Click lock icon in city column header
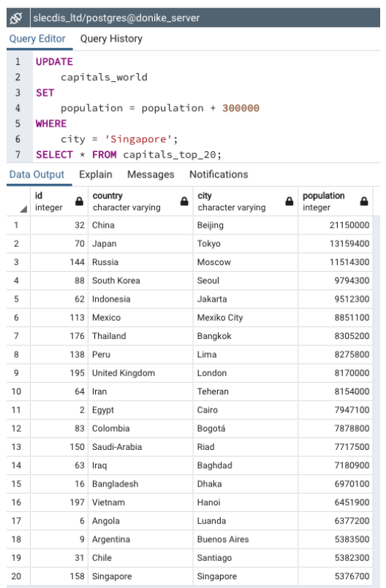The height and width of the screenshot is (588, 386). (x=289, y=202)
